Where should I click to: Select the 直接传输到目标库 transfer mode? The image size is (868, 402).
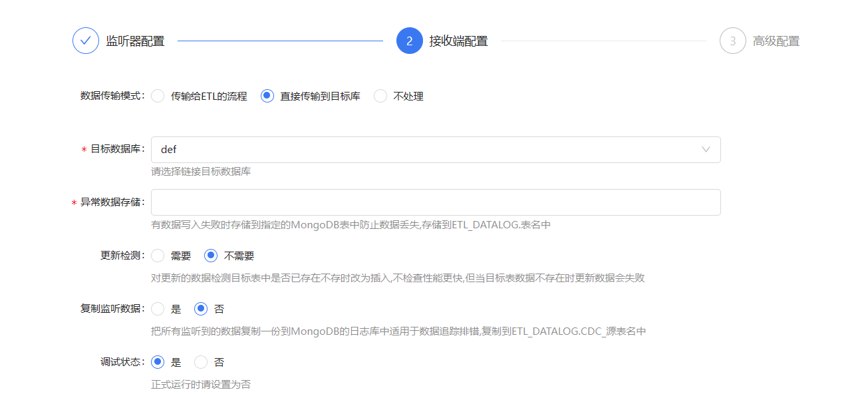pyautogui.click(x=267, y=96)
